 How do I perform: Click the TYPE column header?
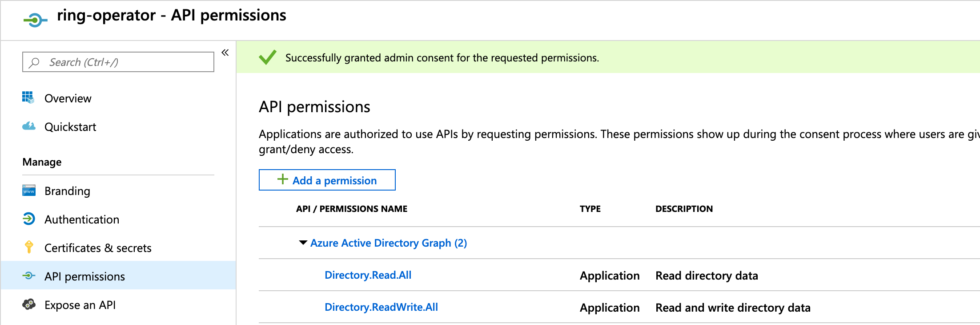(590, 209)
